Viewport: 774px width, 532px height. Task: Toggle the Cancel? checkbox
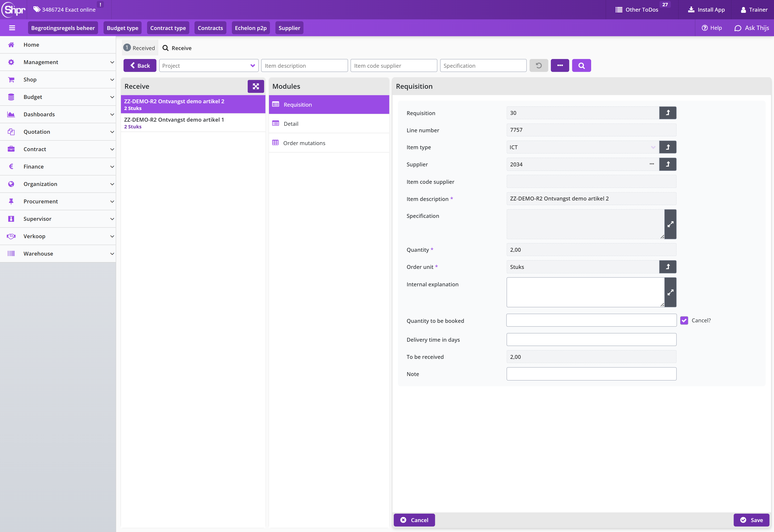684,320
